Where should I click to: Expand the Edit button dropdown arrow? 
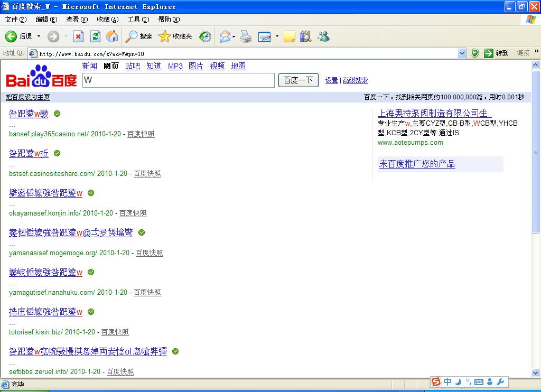pos(277,36)
